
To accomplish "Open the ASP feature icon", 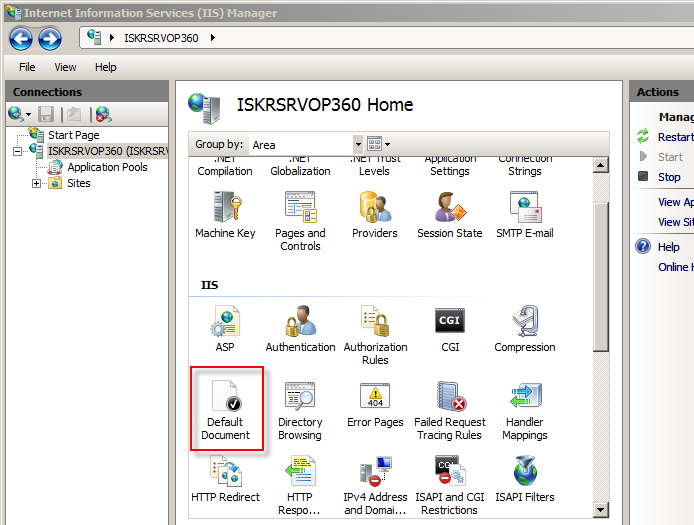I will coord(225,328).
